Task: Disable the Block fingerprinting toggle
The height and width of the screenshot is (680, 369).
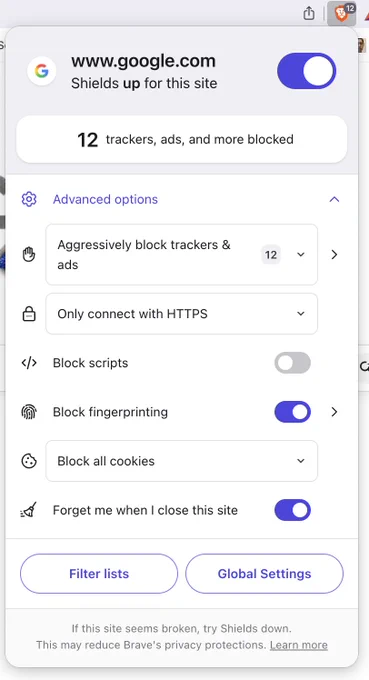Action: [x=293, y=412]
